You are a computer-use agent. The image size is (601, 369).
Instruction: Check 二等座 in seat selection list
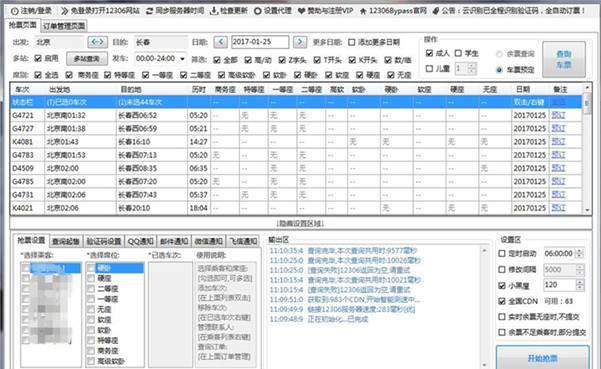click(91, 289)
